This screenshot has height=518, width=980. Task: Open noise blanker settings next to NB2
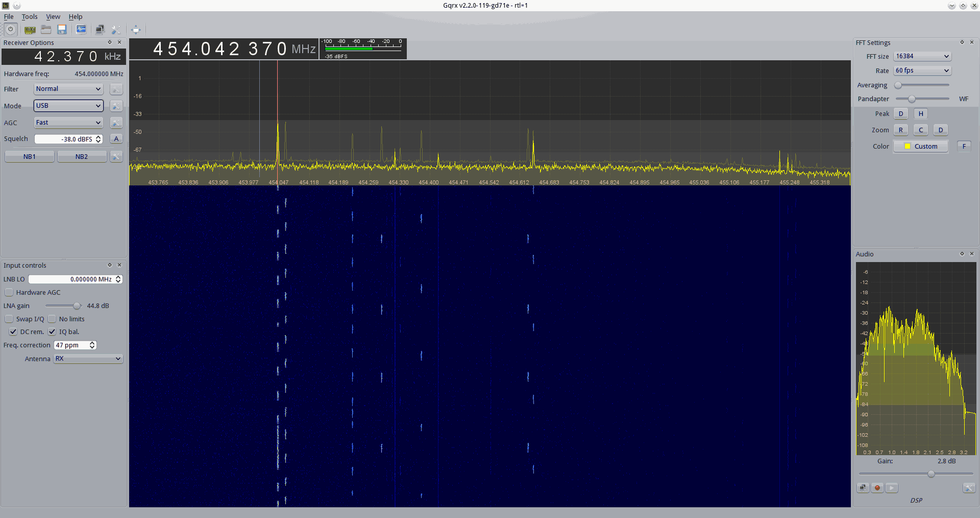coord(116,157)
